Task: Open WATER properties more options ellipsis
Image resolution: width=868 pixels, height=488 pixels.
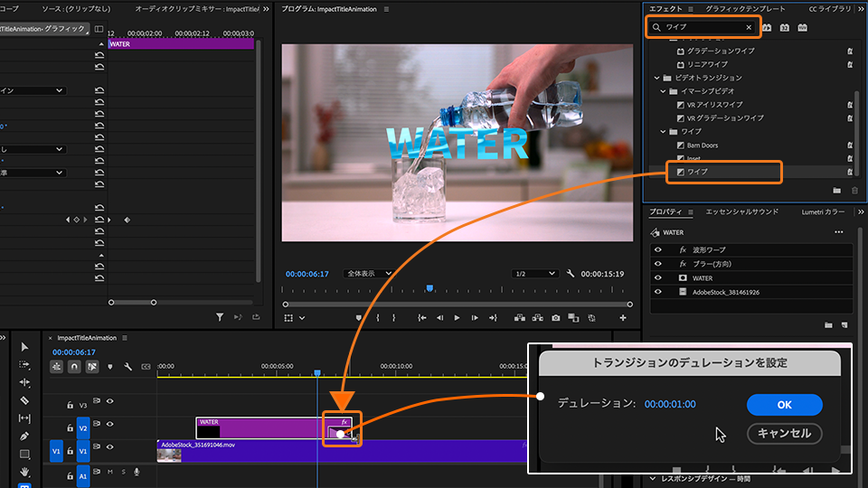Action: 839,232
